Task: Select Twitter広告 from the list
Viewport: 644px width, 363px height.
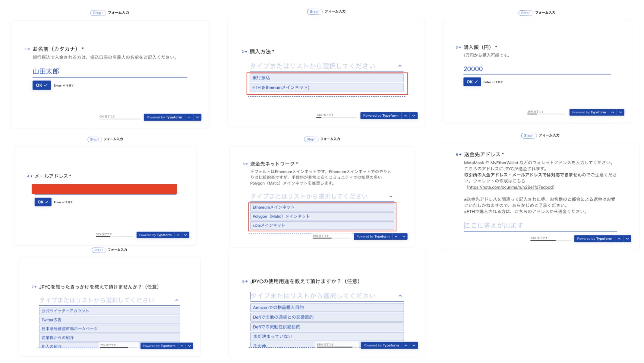Action: coord(109,320)
